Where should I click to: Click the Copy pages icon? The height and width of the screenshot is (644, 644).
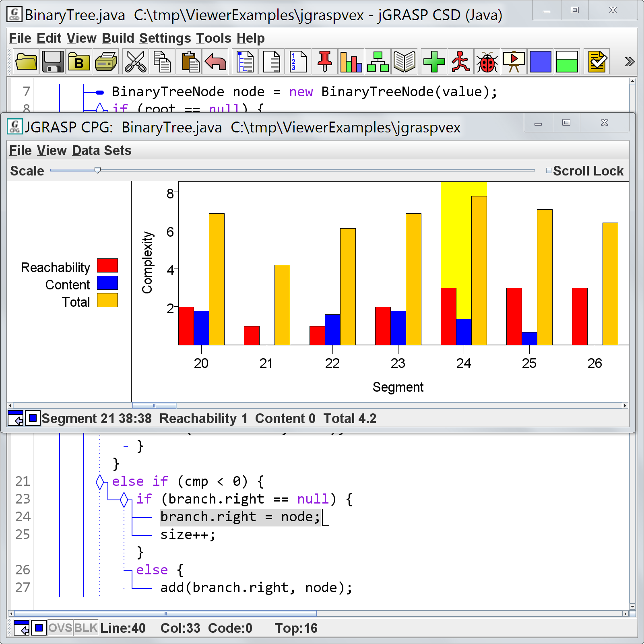[x=162, y=62]
